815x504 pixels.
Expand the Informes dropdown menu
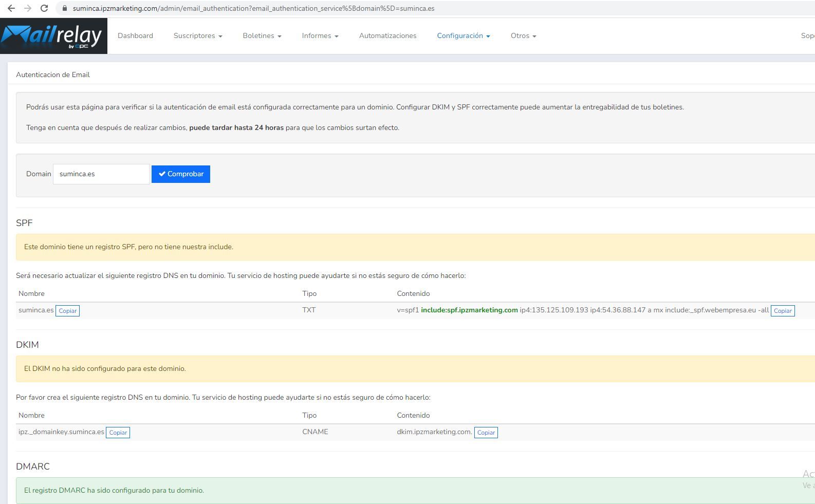320,35
